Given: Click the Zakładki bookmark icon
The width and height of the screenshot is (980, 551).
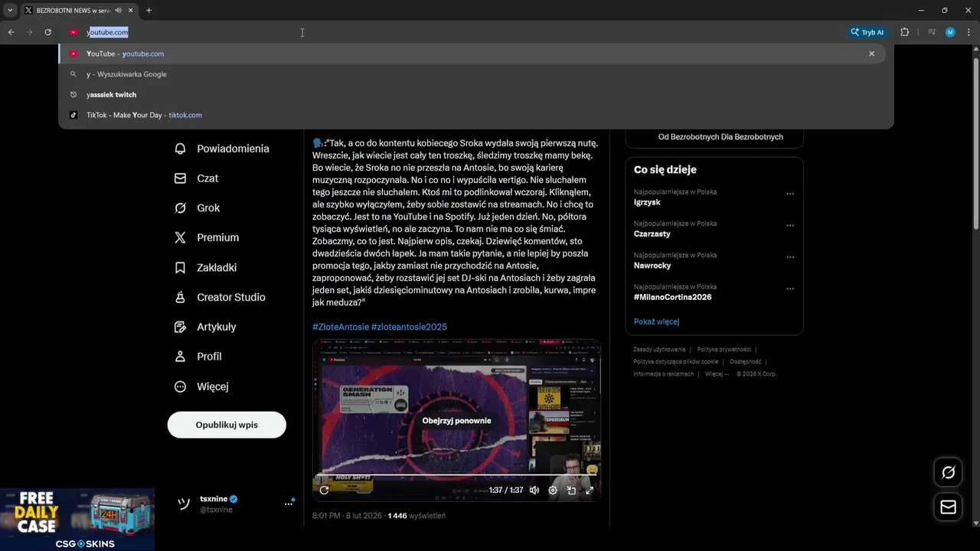Looking at the screenshot, I should click(x=180, y=268).
